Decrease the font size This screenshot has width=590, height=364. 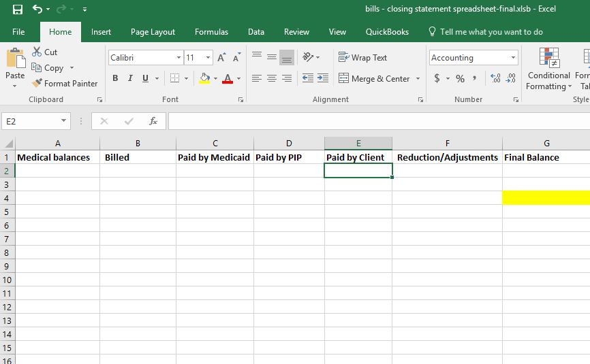pos(236,57)
